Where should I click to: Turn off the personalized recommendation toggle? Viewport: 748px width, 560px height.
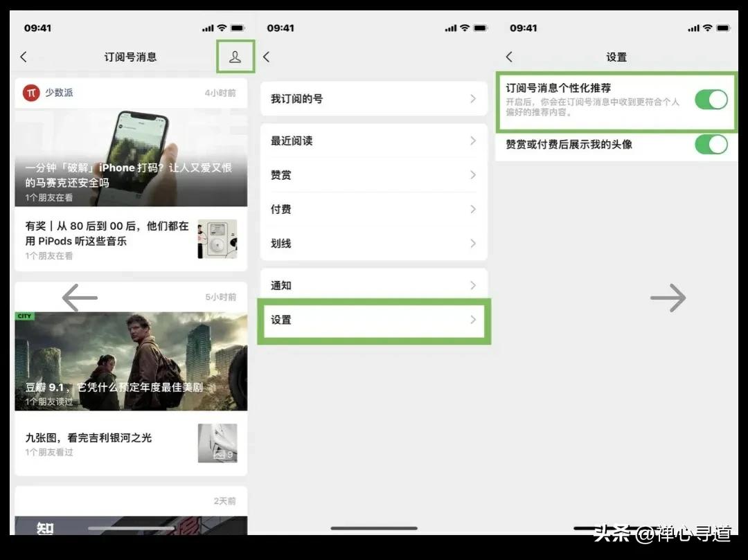[x=711, y=100]
